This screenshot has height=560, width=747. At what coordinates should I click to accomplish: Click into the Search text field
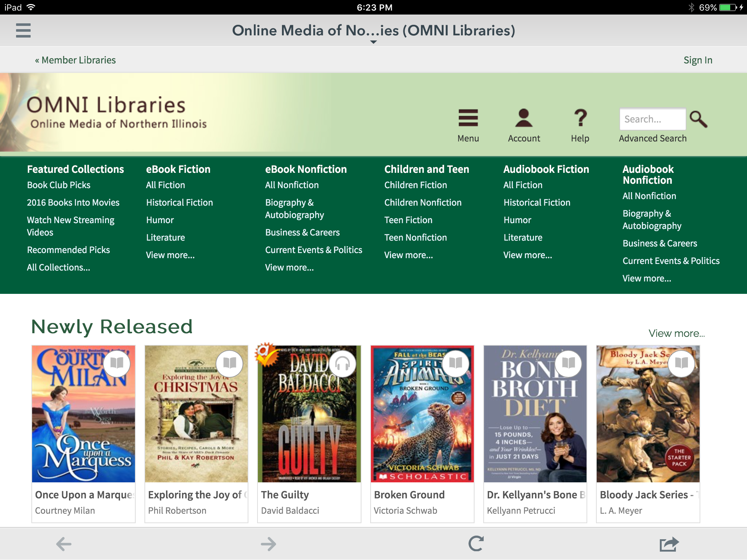tap(652, 119)
